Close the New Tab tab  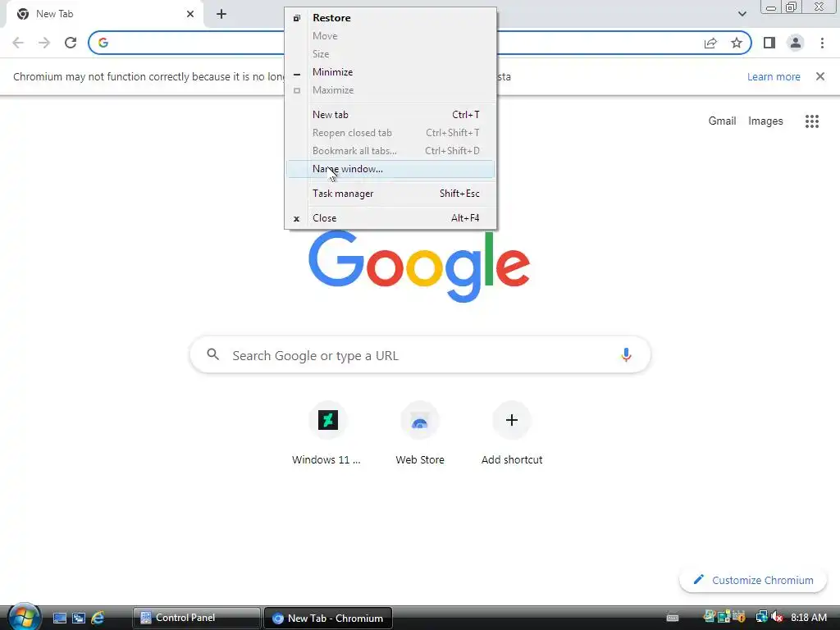190,14
